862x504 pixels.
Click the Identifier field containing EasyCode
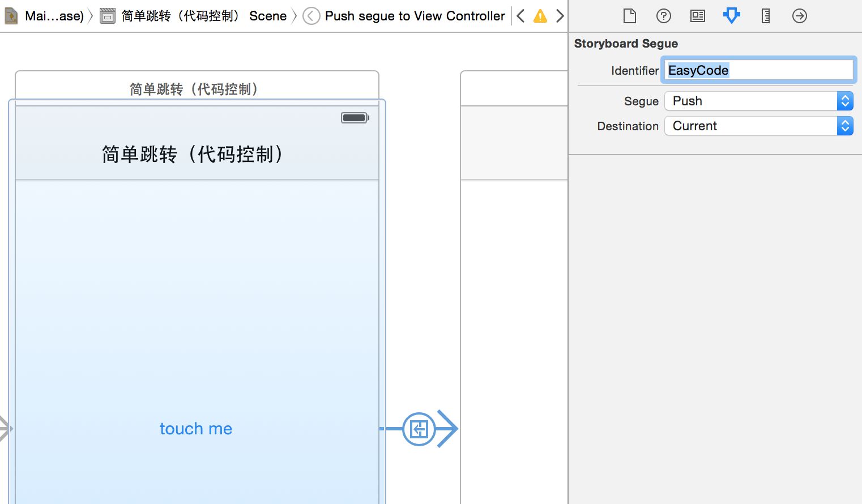[759, 70]
